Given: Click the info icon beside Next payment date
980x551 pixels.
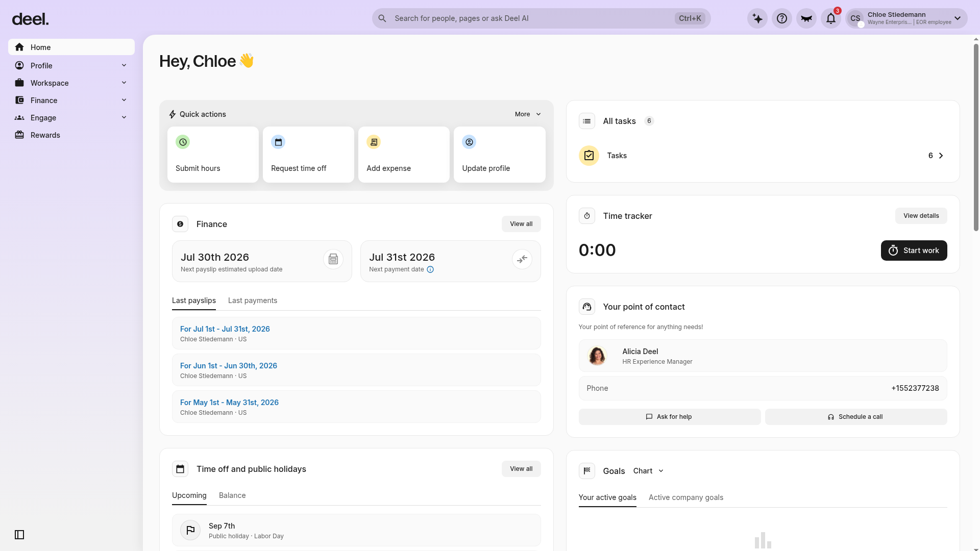Looking at the screenshot, I should [430, 269].
